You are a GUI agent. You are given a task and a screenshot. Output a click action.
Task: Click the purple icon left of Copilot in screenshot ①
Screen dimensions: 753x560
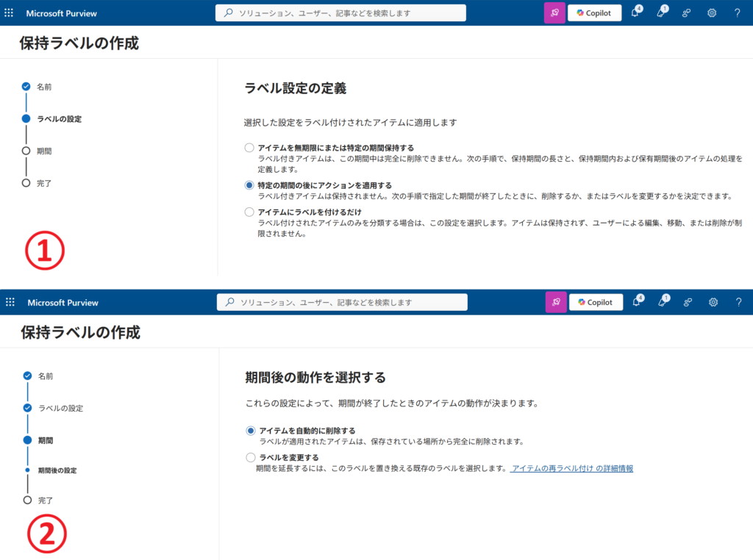554,13
